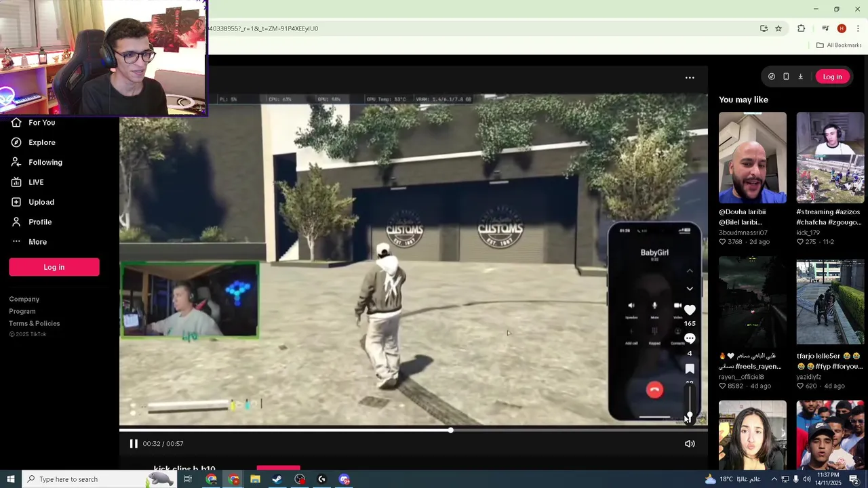868x488 pixels.
Task: Open Task View on the taskbar
Action: 188,479
